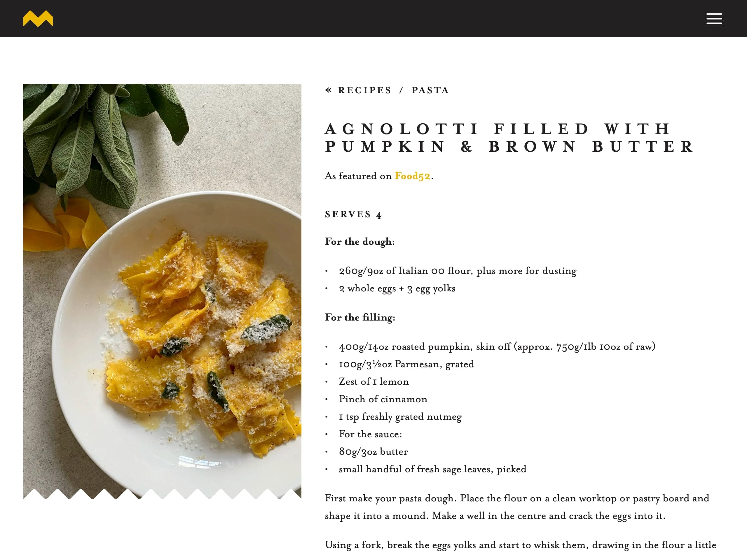The image size is (747, 560).
Task: Open the Pasta category breadcrumb
Action: point(430,90)
